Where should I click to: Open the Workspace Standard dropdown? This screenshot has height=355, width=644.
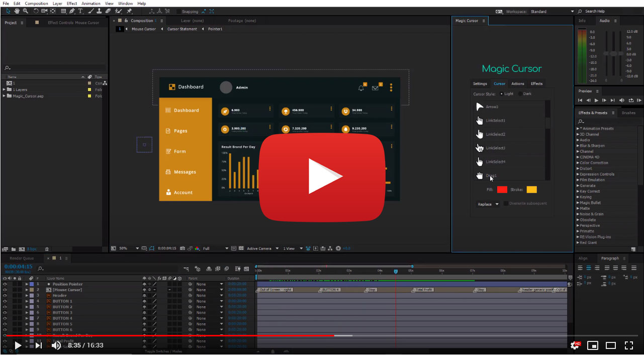tap(572, 12)
